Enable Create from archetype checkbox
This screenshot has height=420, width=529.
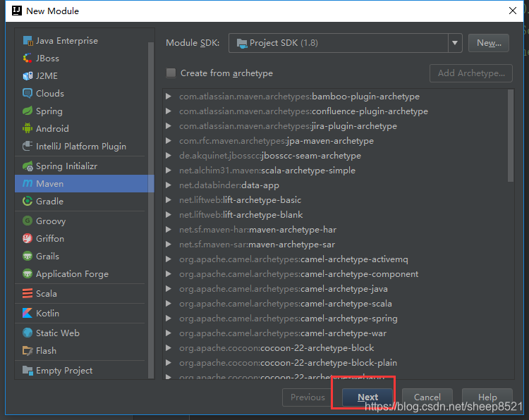pyautogui.click(x=171, y=73)
